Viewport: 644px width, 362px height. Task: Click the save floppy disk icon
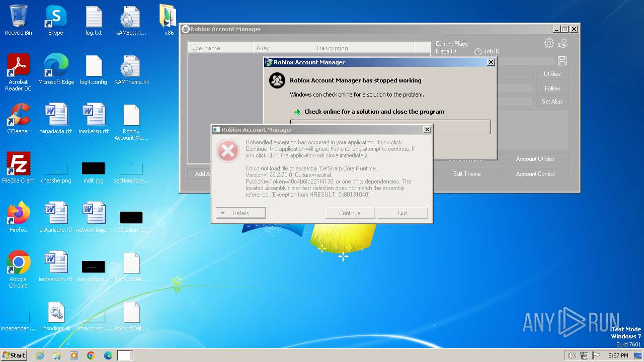pyautogui.click(x=562, y=61)
